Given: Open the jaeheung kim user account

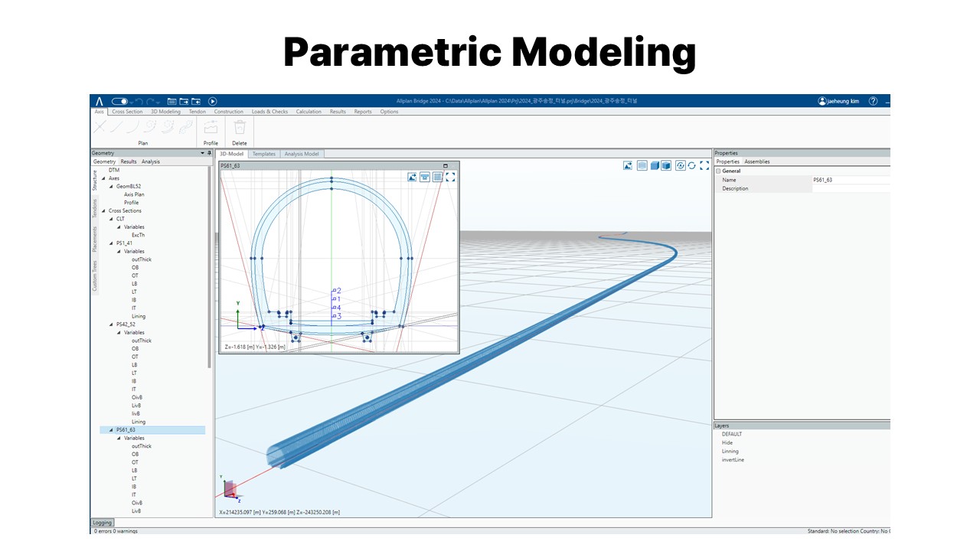Looking at the screenshot, I should pos(838,101).
